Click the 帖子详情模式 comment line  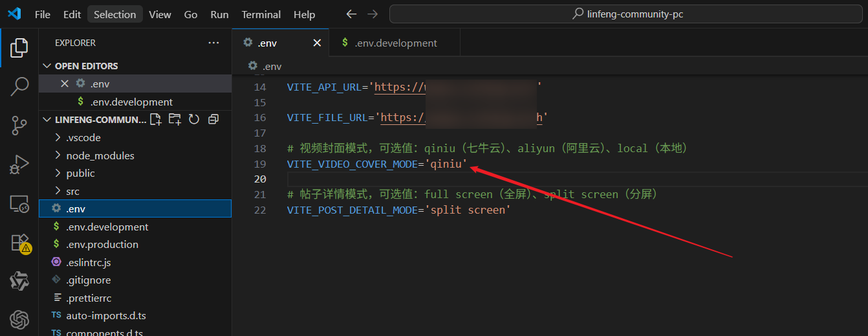click(x=473, y=194)
